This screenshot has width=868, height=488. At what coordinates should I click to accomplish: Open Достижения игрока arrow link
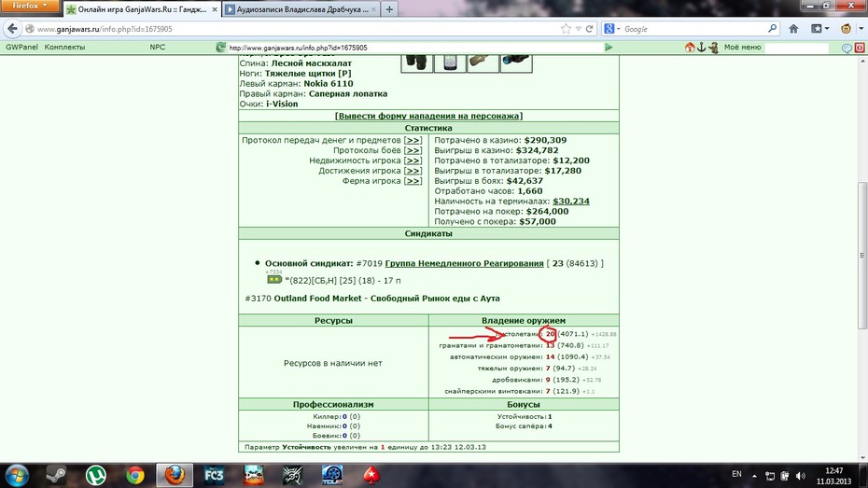click(x=413, y=171)
